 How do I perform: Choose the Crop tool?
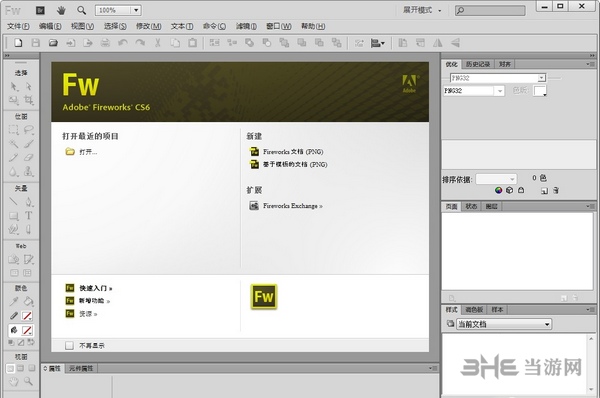[29, 100]
